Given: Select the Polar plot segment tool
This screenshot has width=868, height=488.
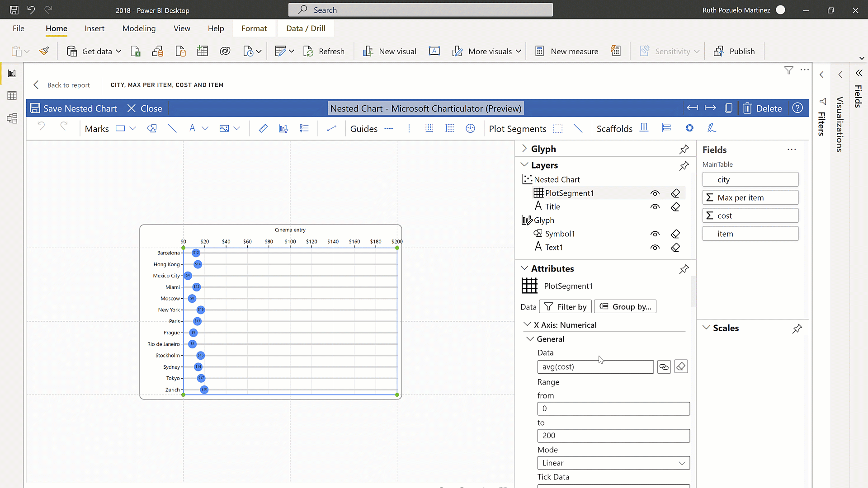Looking at the screenshot, I should click(x=690, y=128).
